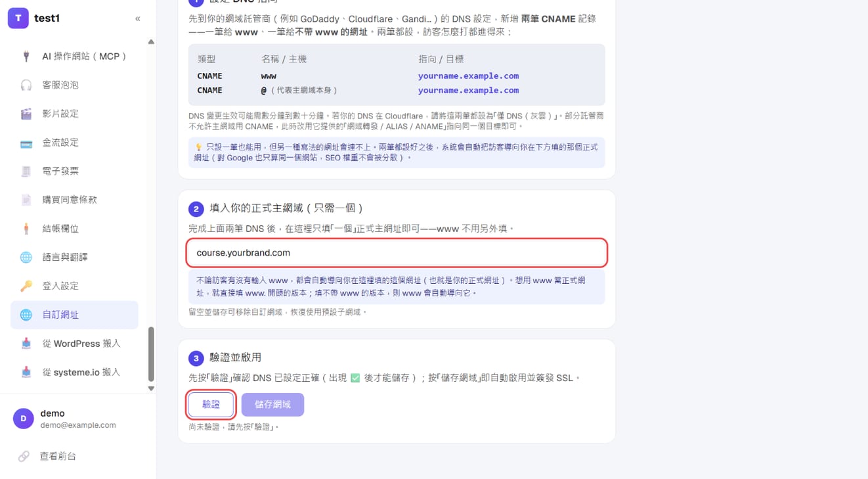Viewport: 868px width, 479px height.
Task: Click the 指向 / 目標 column header
Action: point(441,59)
